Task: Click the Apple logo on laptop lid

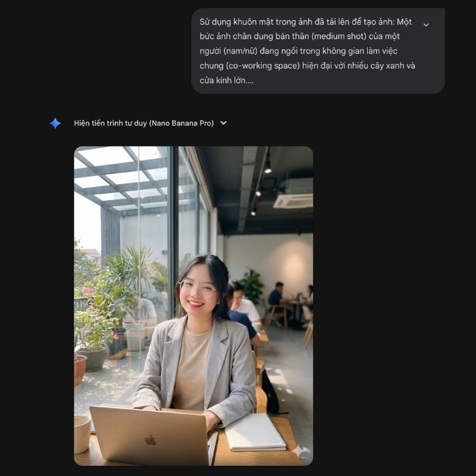Action: pos(150,440)
